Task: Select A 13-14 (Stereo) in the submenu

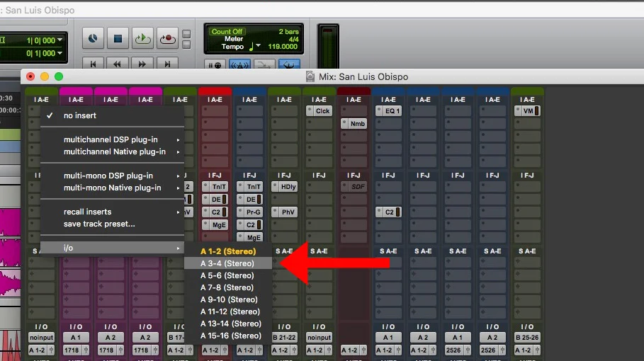Action: pos(228,323)
